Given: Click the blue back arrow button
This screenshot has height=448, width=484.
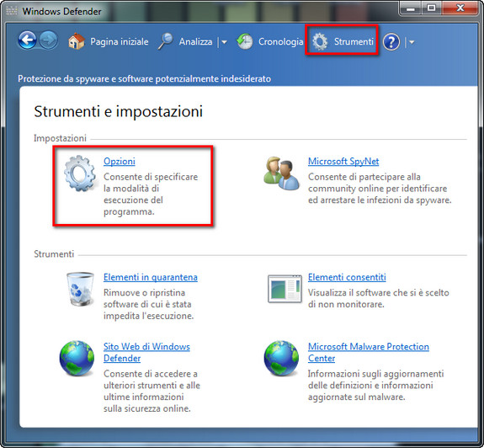Looking at the screenshot, I should pyautogui.click(x=28, y=40).
